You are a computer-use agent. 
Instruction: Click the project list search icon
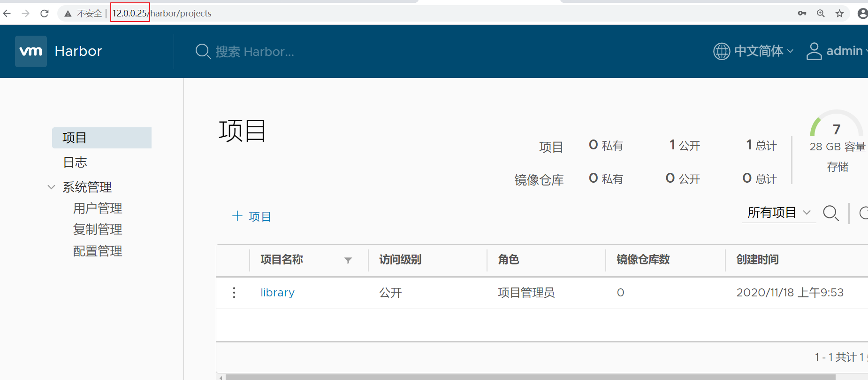pyautogui.click(x=831, y=213)
